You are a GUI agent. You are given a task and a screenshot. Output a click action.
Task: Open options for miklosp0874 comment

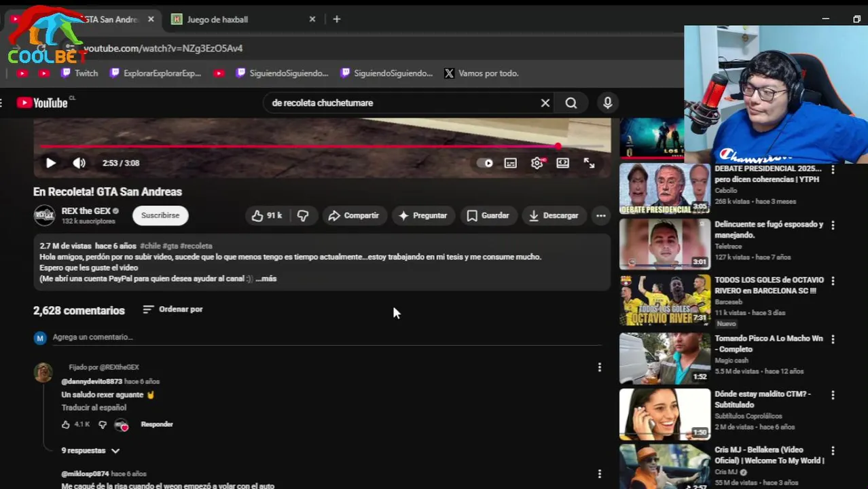pyautogui.click(x=599, y=474)
